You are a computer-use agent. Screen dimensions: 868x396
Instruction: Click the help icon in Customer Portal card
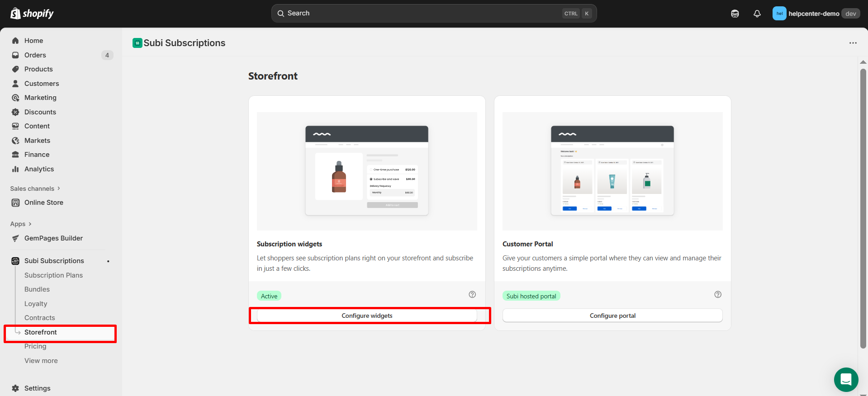[x=718, y=294]
